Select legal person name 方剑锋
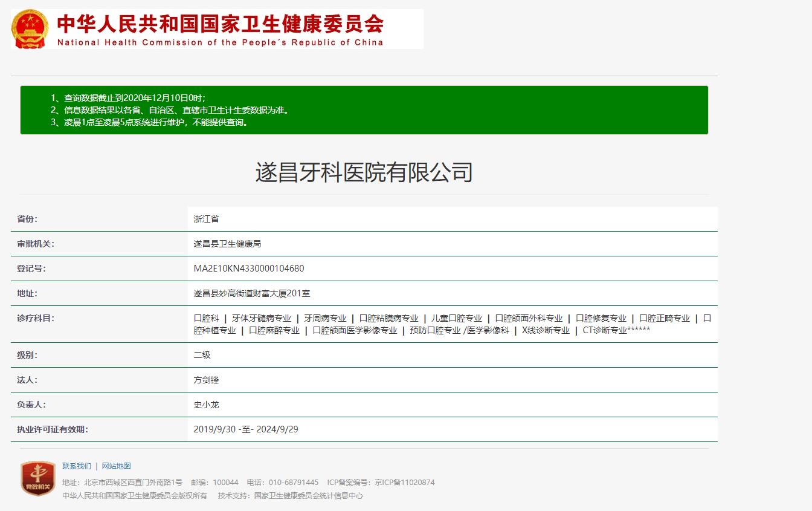812x511 pixels. tap(206, 380)
